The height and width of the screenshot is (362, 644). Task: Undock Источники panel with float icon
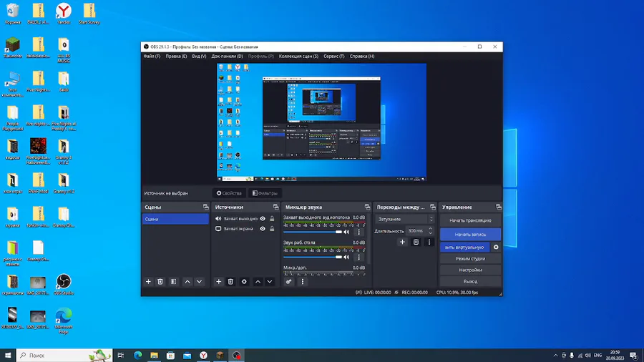pos(275,207)
